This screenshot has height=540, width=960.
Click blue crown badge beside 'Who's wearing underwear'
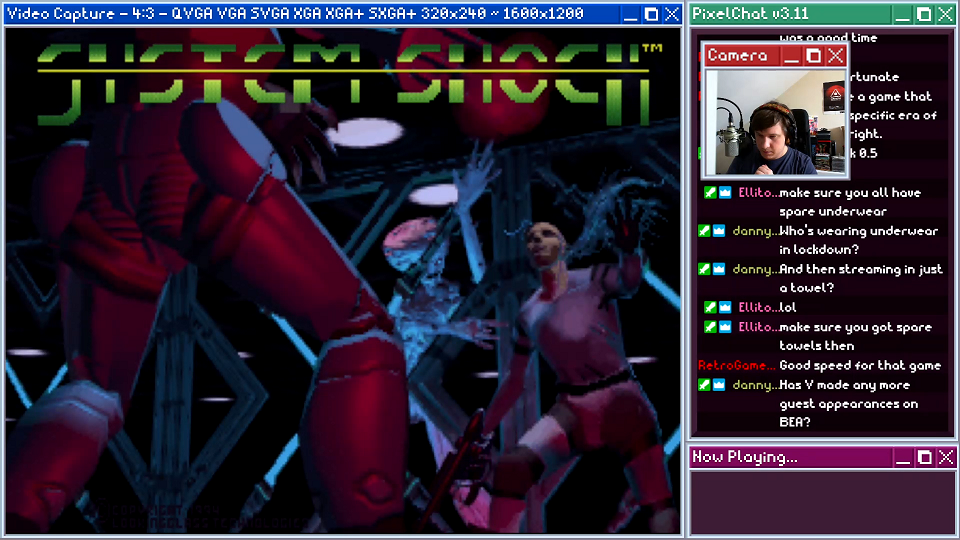(x=719, y=231)
